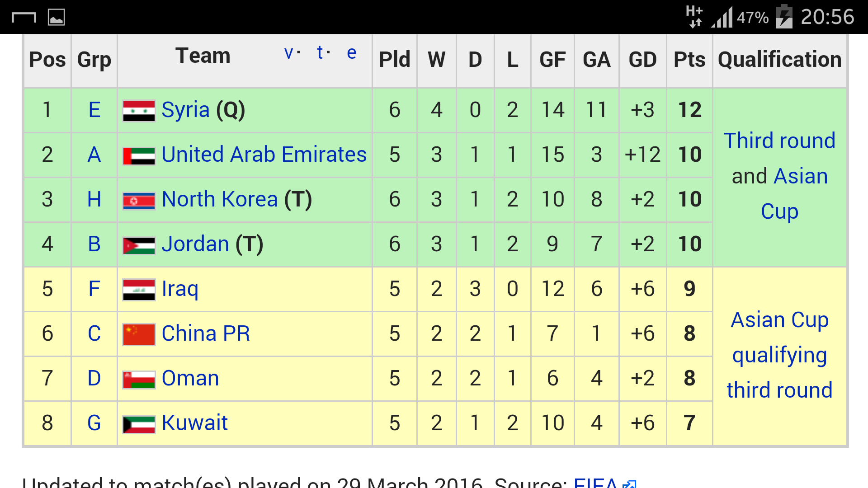Open the screenshot notification icon in status bar

57,17
